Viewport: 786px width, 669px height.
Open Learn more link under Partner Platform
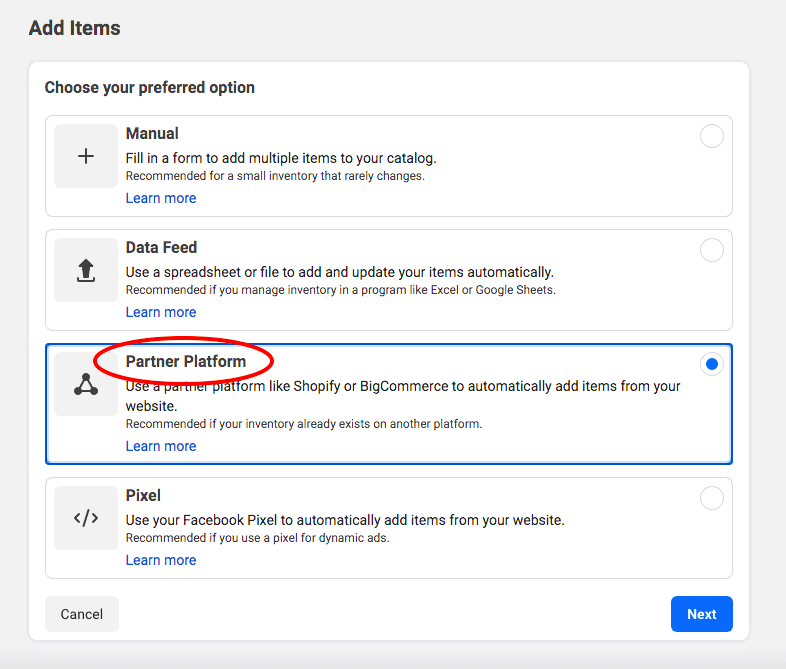(161, 446)
